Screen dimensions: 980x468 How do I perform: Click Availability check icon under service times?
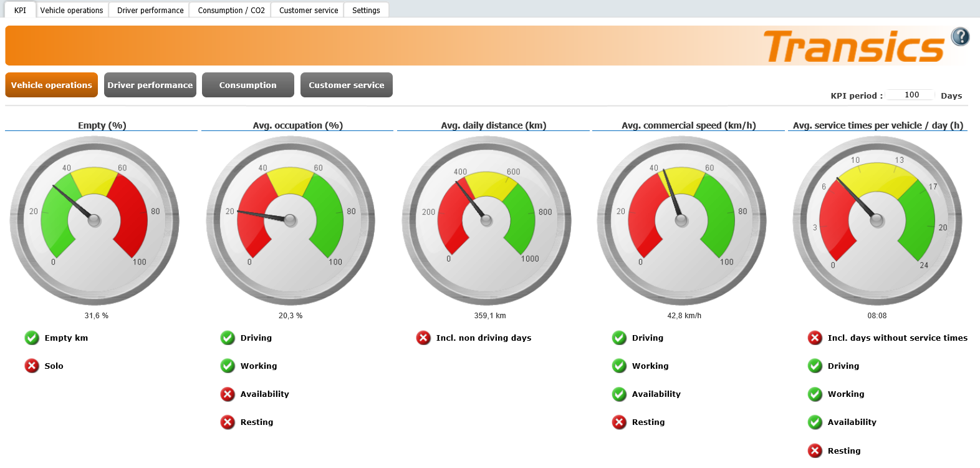coord(815,422)
